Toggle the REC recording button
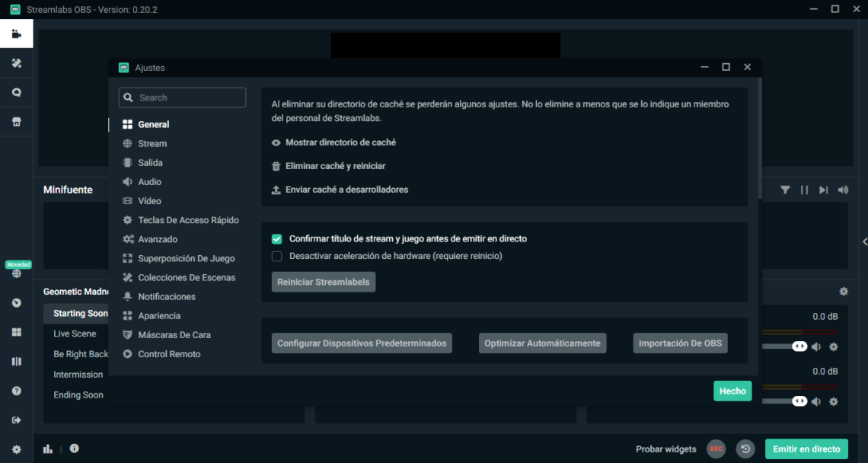This screenshot has height=463, width=868. [x=716, y=449]
